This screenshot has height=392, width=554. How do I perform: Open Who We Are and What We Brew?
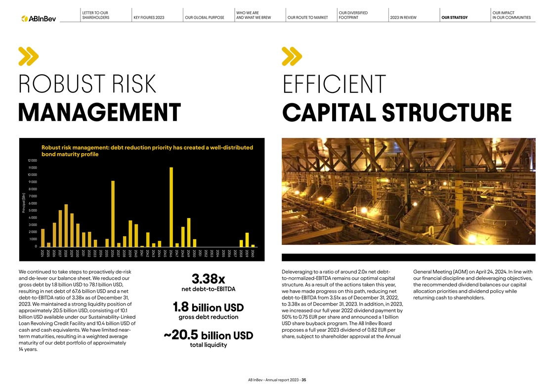pyautogui.click(x=252, y=15)
